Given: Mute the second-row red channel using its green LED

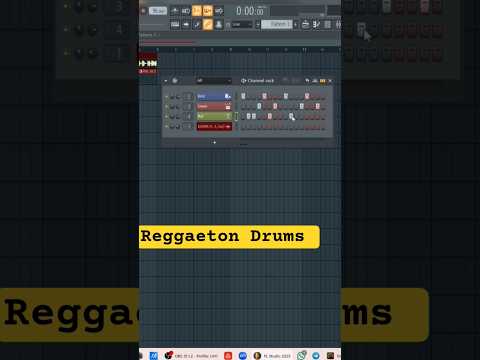Looking at the screenshot, I should [167, 107].
